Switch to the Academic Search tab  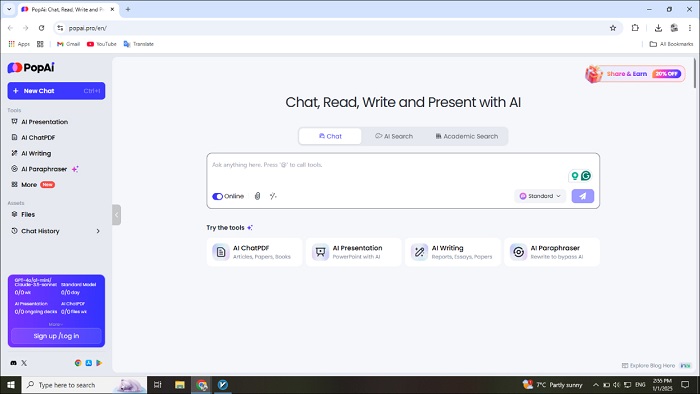(x=467, y=136)
